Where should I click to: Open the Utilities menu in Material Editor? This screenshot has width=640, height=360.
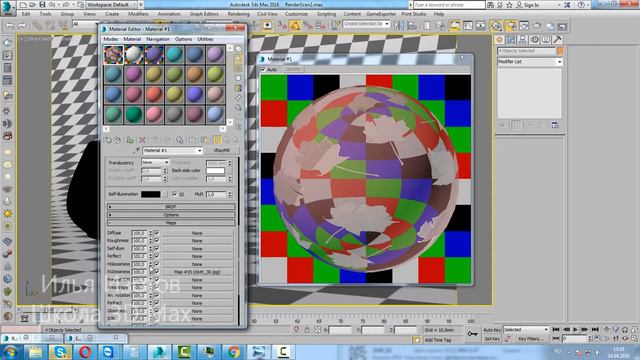click(205, 39)
